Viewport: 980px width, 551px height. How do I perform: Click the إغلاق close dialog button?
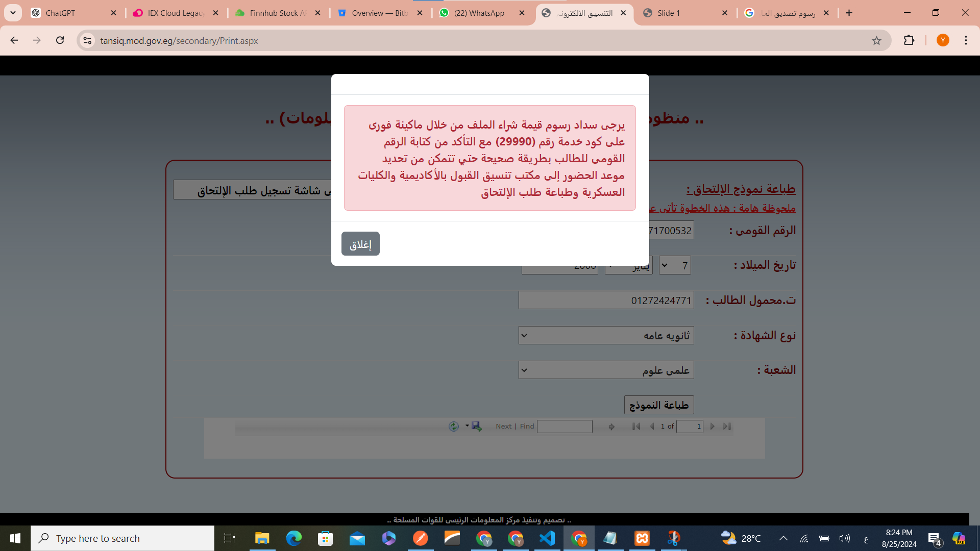coord(360,243)
